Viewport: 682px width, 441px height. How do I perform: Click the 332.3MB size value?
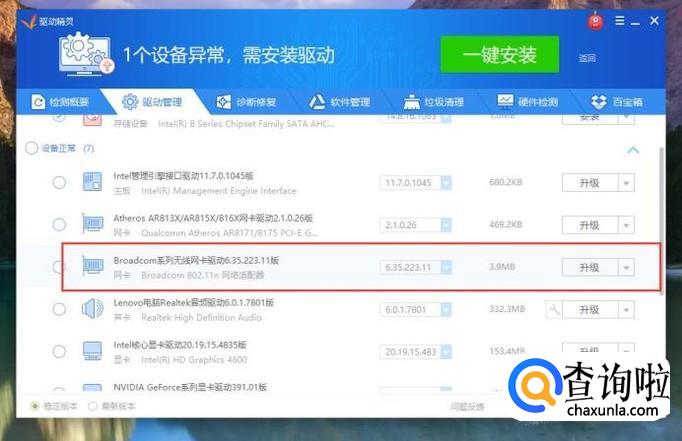click(x=507, y=309)
